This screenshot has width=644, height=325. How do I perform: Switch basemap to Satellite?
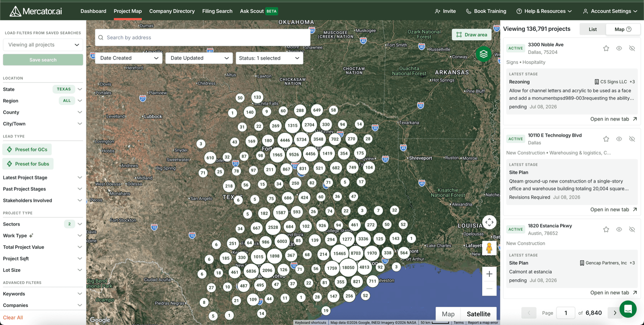pyautogui.click(x=478, y=314)
